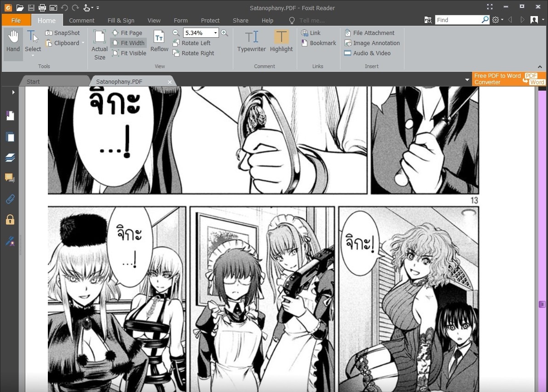
Task: Expand the Select tool dropdown arrow
Action: pos(33,56)
